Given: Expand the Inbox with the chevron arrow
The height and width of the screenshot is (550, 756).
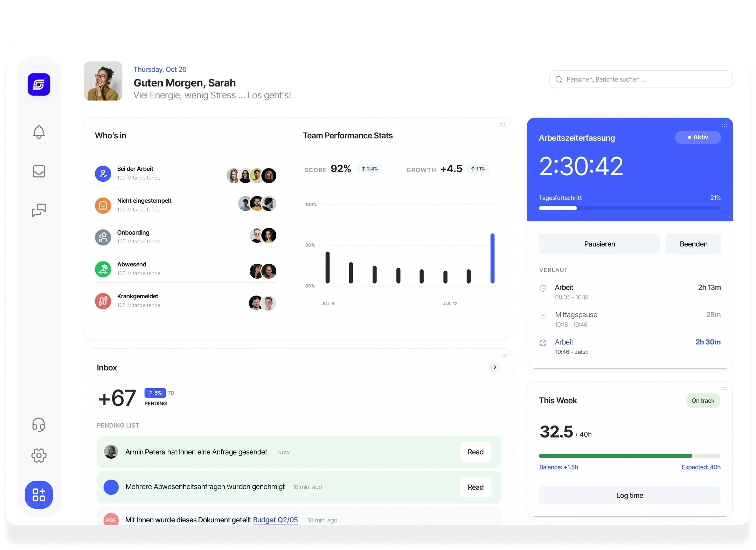Looking at the screenshot, I should (495, 367).
